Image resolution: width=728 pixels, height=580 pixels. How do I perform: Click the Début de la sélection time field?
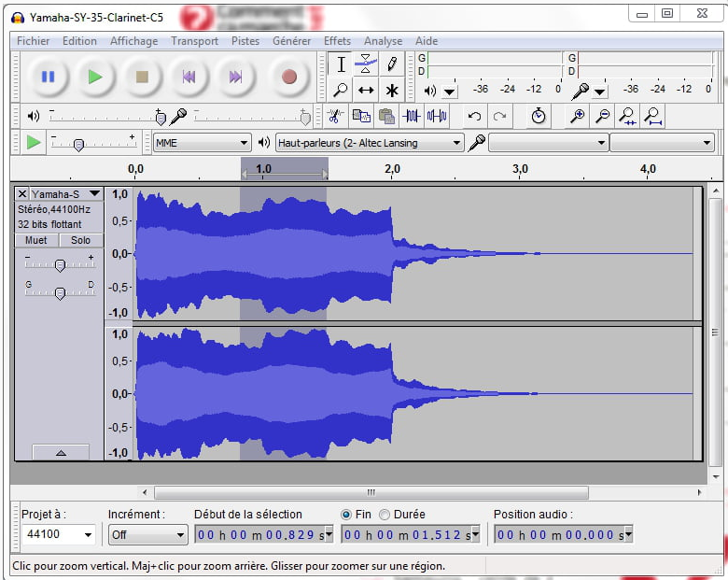pos(264,535)
